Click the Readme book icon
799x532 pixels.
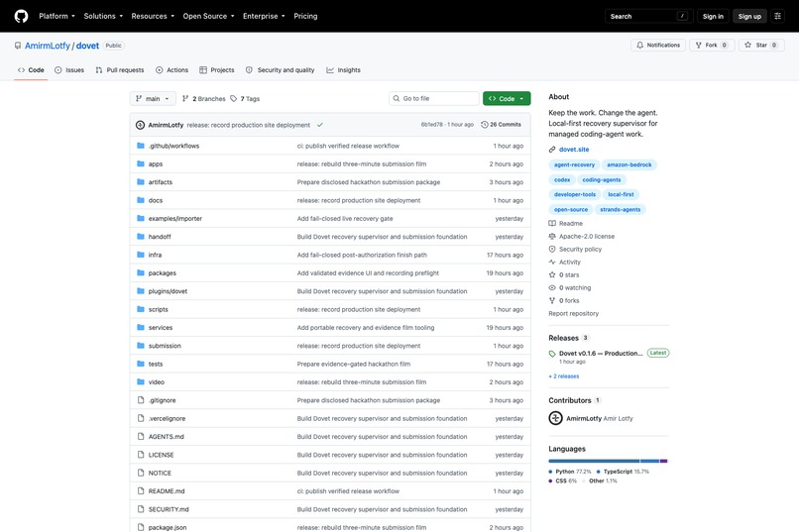pos(552,224)
